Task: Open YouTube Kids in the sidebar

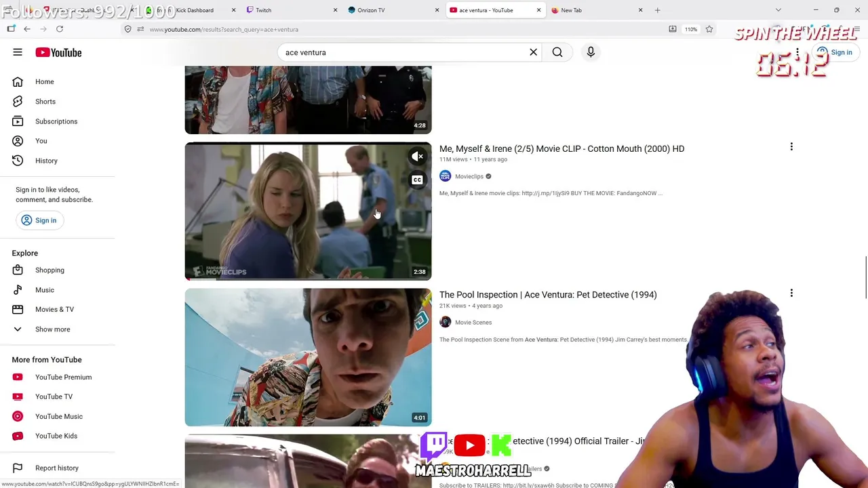Action: pyautogui.click(x=58, y=436)
